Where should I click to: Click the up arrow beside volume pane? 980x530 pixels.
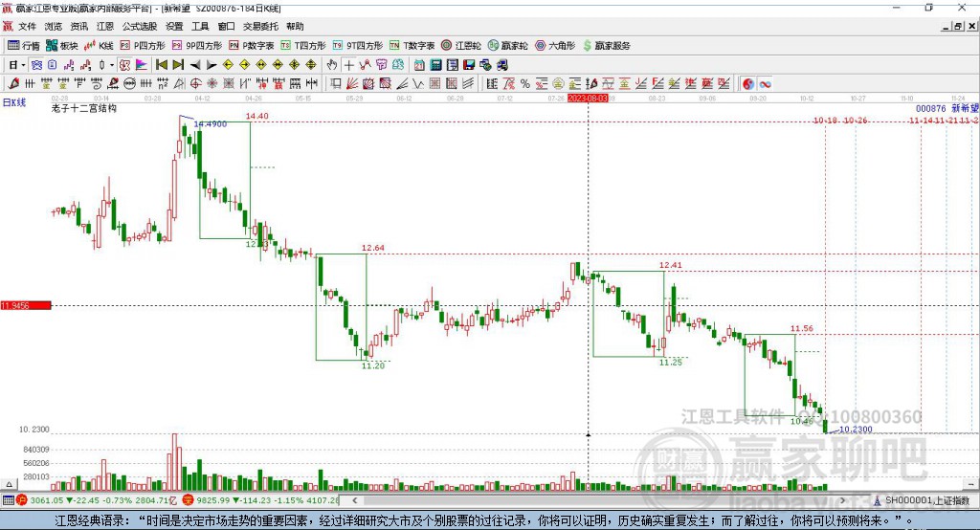9,484
